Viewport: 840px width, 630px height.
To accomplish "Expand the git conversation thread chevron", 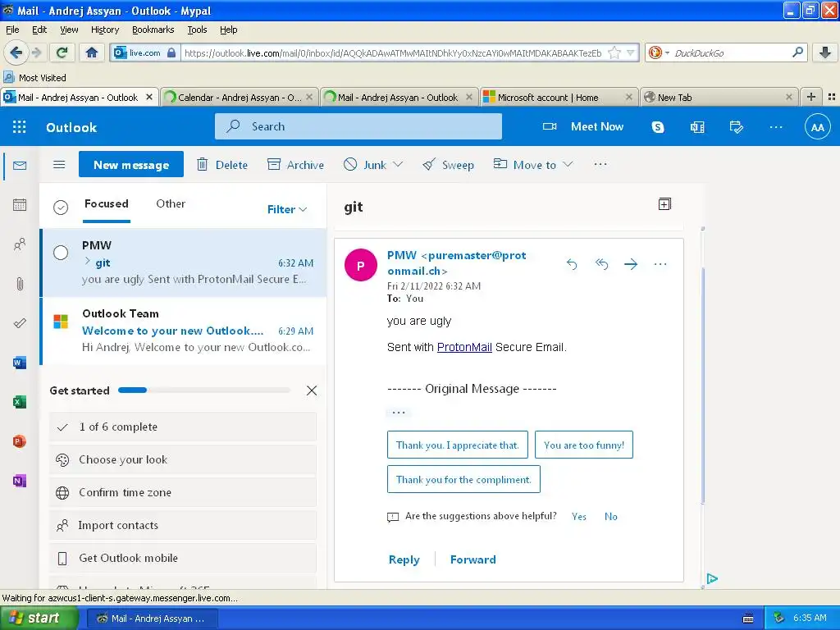I will pyautogui.click(x=87, y=262).
